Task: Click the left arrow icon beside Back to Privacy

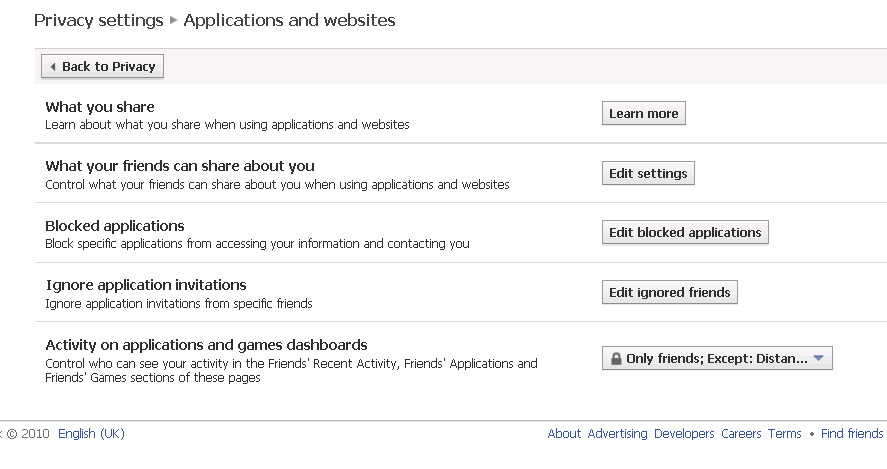Action: click(x=53, y=67)
